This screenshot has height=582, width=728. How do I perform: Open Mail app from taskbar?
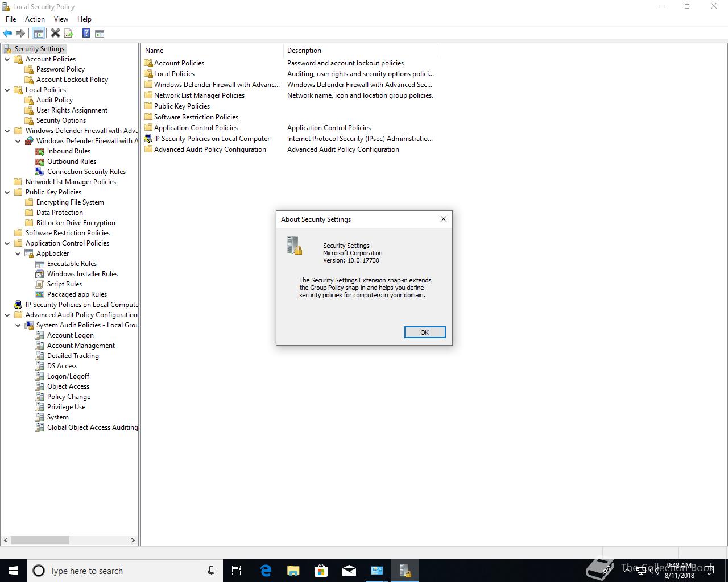[x=349, y=571]
